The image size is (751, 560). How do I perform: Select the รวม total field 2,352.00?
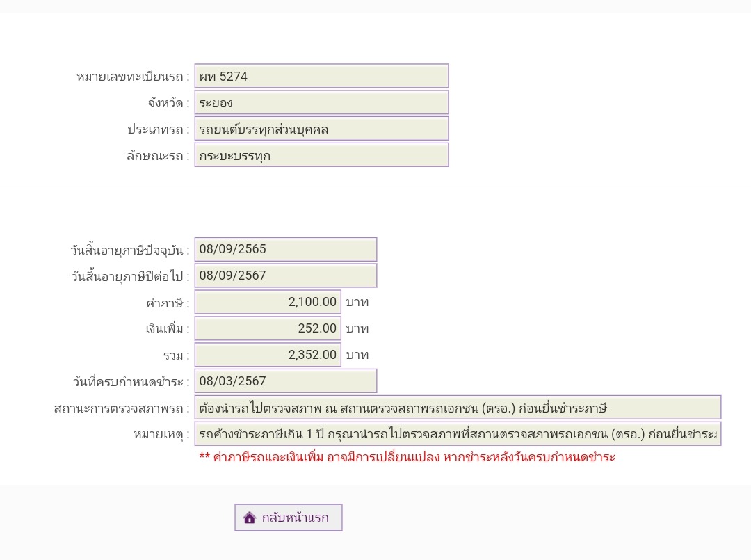[268, 355]
